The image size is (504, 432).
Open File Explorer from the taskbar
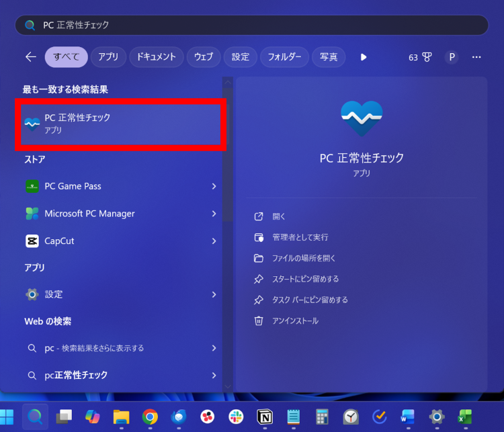pos(121,417)
